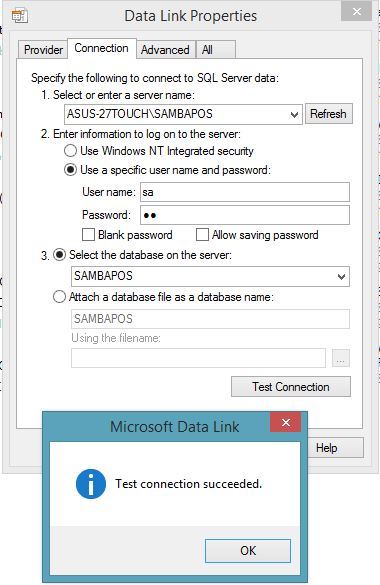The width and height of the screenshot is (380, 585).
Task: Click the Password input field
Action: tap(245, 215)
